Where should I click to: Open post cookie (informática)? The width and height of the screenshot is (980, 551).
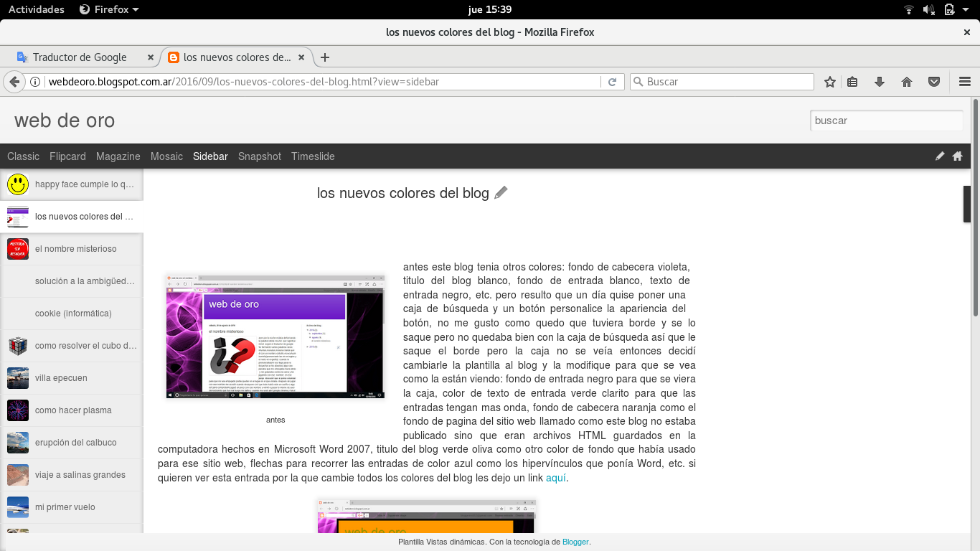click(x=72, y=314)
